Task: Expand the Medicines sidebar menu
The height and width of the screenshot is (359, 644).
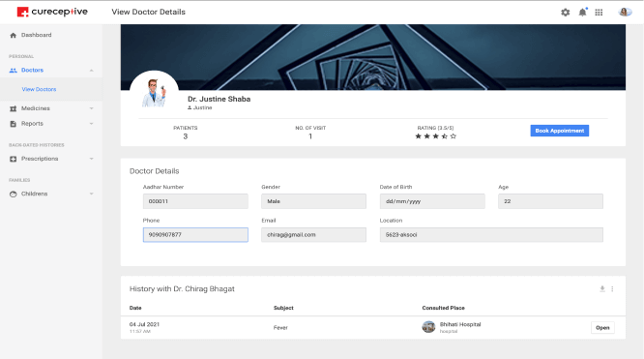Action: (91, 108)
